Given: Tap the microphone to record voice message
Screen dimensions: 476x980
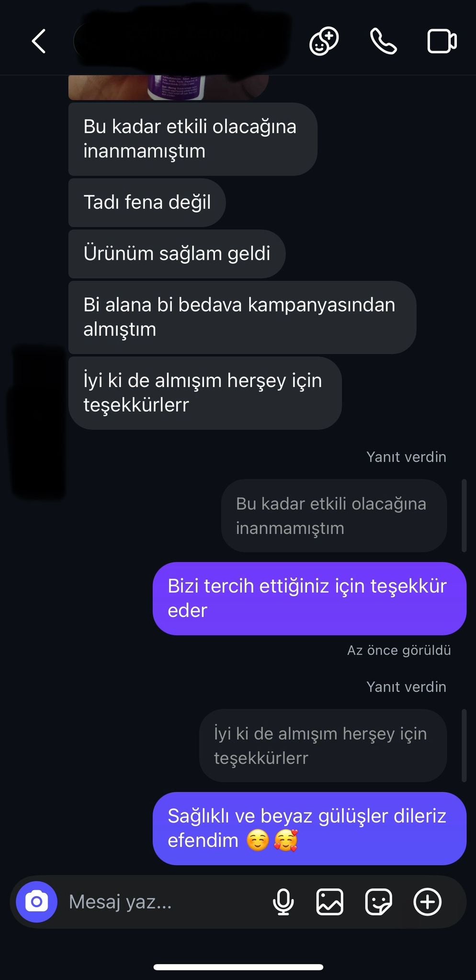Looking at the screenshot, I should click(x=283, y=902).
